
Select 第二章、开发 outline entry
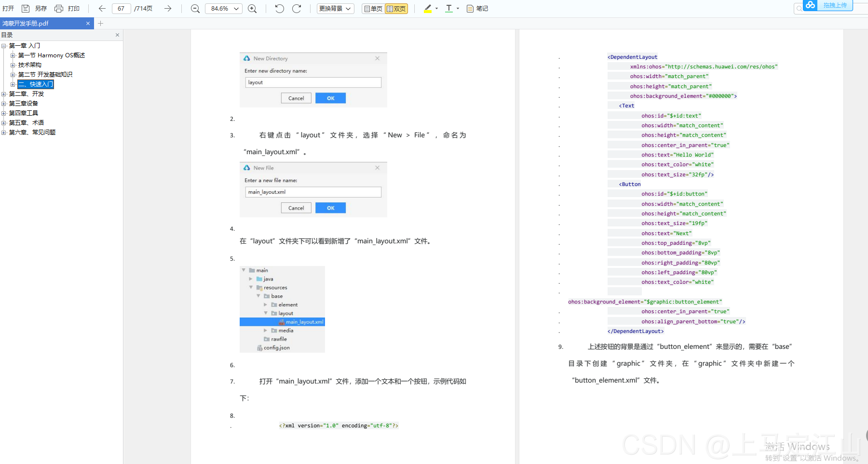(27, 94)
